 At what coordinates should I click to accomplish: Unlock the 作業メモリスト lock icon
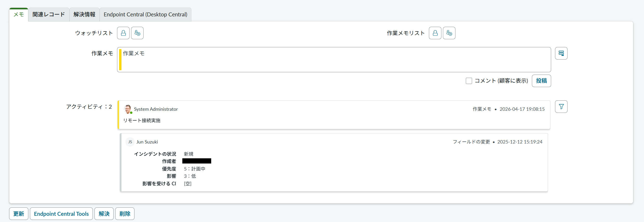click(x=435, y=33)
